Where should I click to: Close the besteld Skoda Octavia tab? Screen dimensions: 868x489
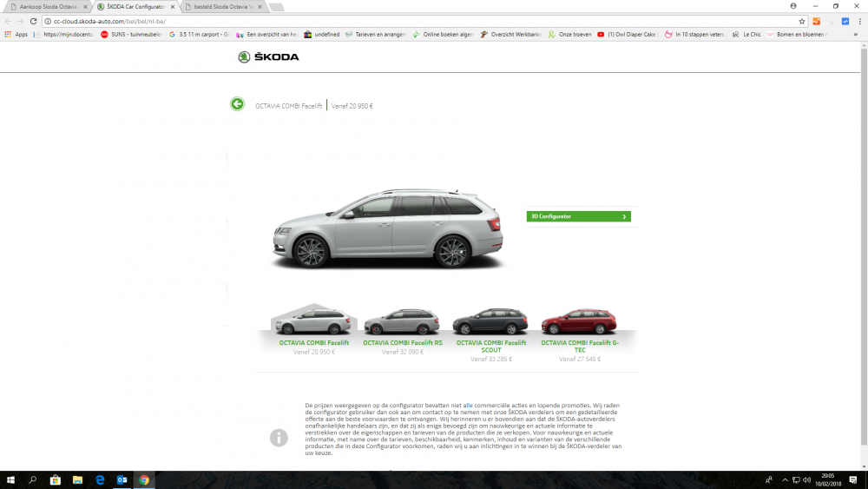(x=260, y=7)
